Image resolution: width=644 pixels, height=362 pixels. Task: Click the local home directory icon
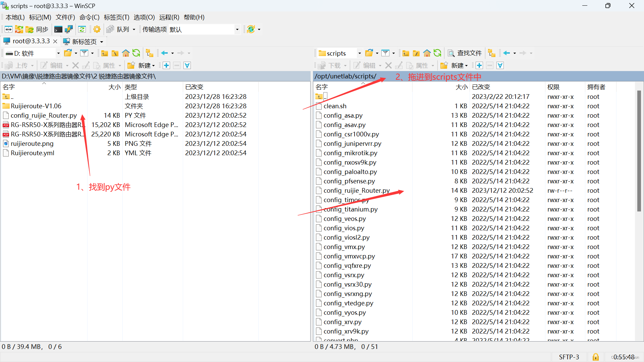click(x=126, y=53)
